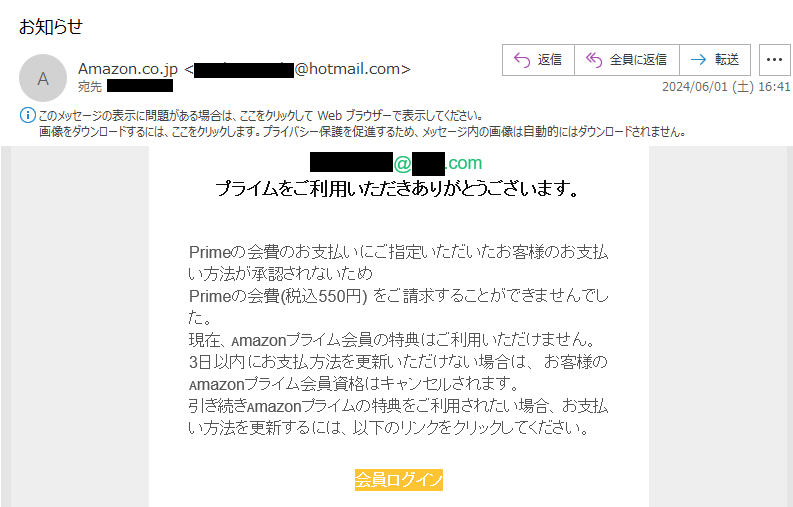
Task: Click the お知らせ subject title
Action: point(51,26)
